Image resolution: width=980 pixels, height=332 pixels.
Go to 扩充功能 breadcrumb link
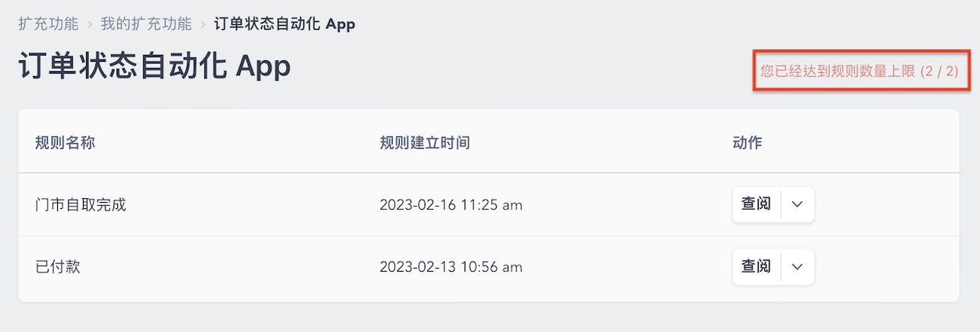point(48,23)
